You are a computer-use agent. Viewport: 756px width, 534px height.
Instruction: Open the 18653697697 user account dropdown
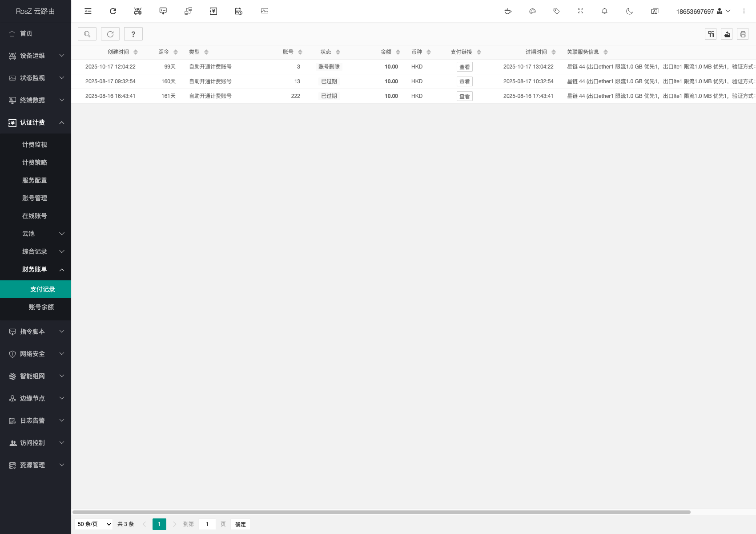[703, 11]
